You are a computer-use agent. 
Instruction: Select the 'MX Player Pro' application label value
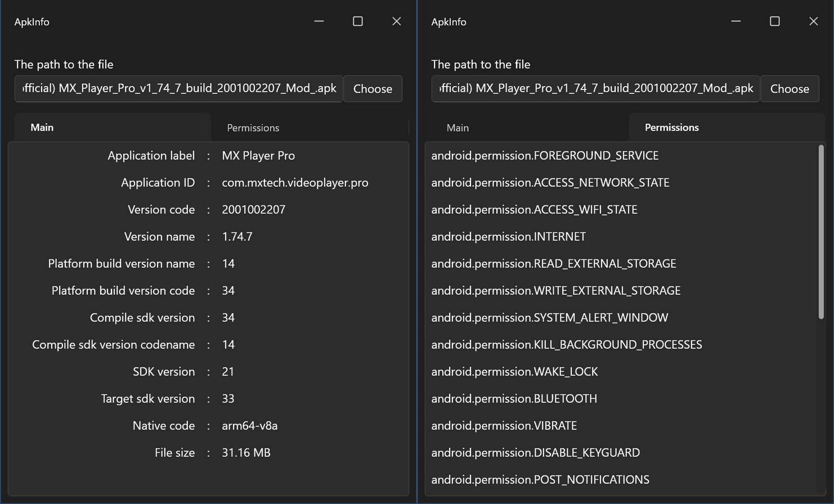pyautogui.click(x=258, y=156)
